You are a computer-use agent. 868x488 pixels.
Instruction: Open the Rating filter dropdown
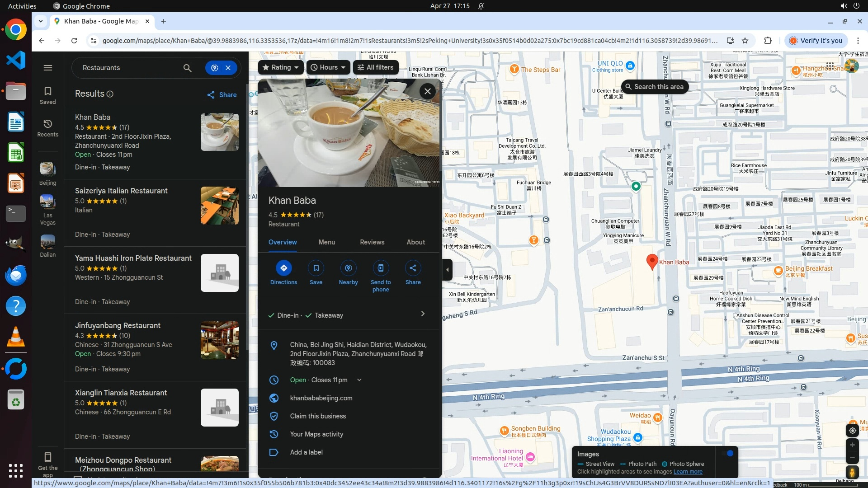click(x=280, y=67)
